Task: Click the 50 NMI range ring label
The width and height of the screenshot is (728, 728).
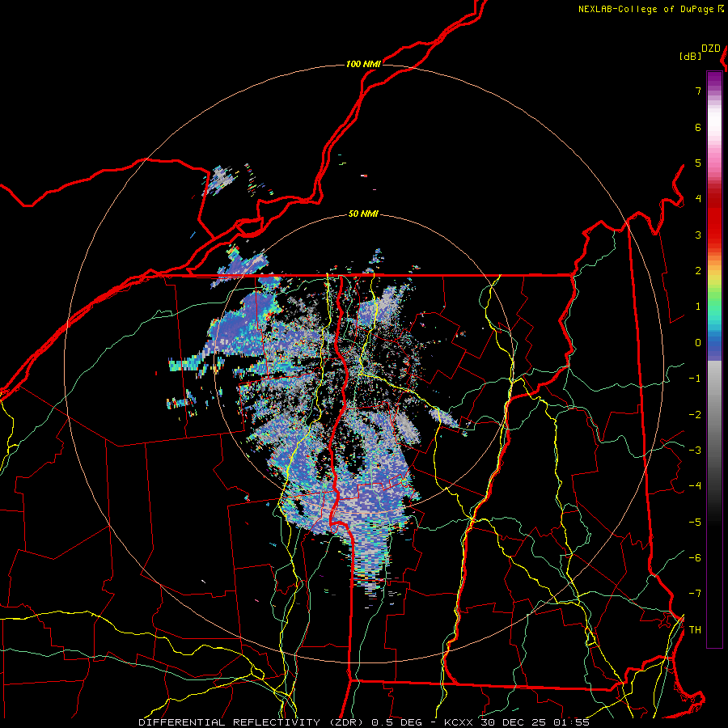Action: tap(363, 214)
